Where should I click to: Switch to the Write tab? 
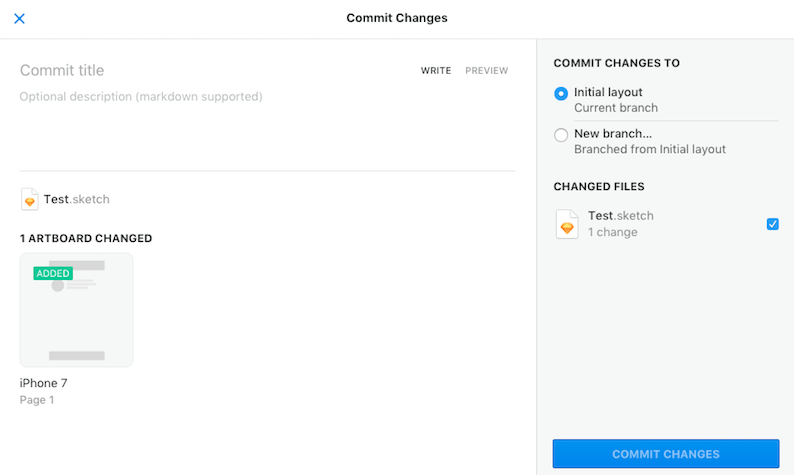pyautogui.click(x=436, y=71)
